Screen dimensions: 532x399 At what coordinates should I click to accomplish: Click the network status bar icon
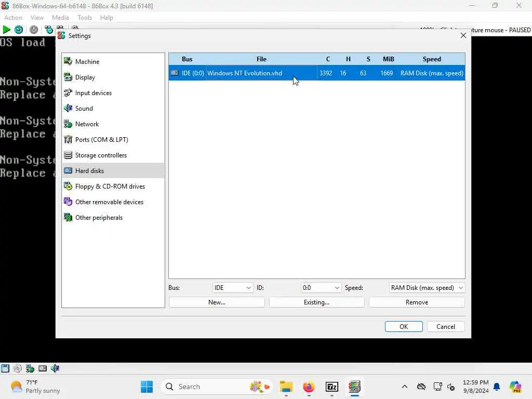pyautogui.click(x=30, y=368)
